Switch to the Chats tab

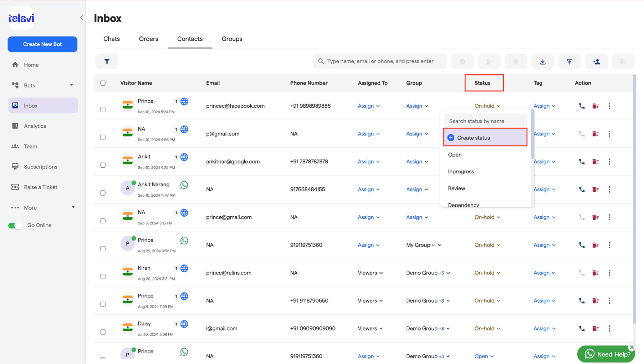112,39
